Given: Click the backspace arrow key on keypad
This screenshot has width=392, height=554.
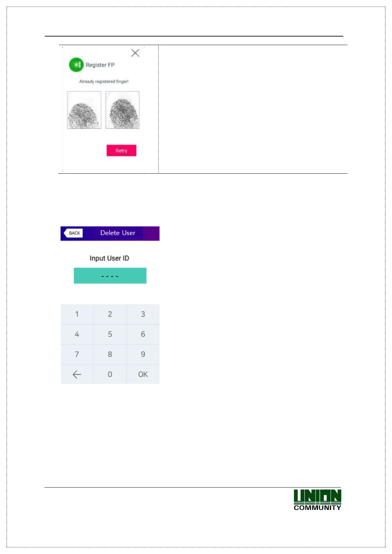Looking at the screenshot, I should 77,374.
